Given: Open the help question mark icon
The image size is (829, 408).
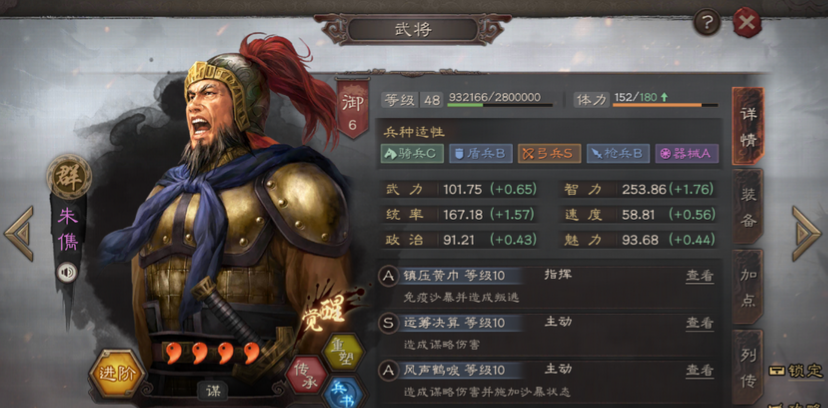Looking at the screenshot, I should click(x=707, y=23).
